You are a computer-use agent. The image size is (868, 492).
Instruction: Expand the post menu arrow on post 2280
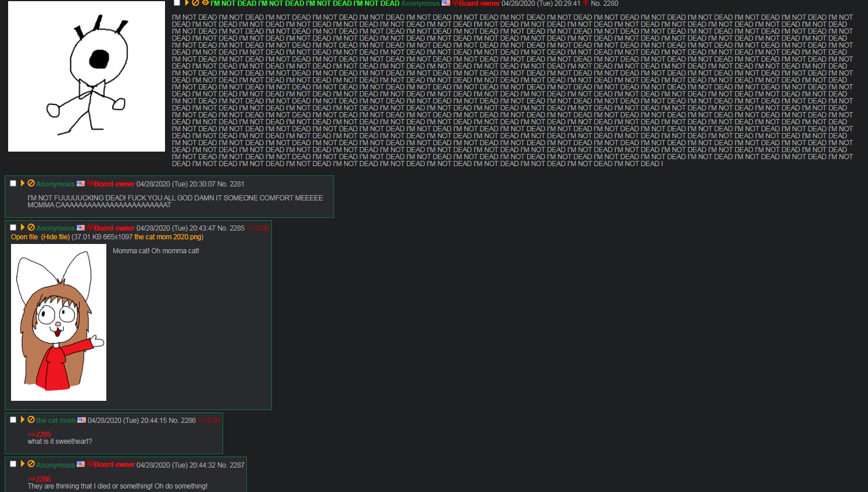(x=187, y=3)
